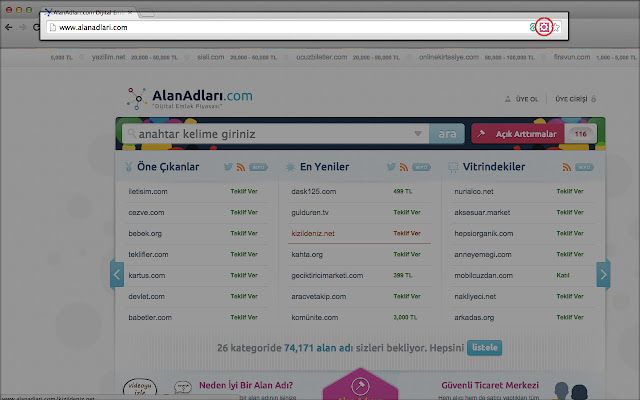Open the gulduren.tv domain listing
Image resolution: width=640 pixels, height=400 pixels.
(310, 213)
